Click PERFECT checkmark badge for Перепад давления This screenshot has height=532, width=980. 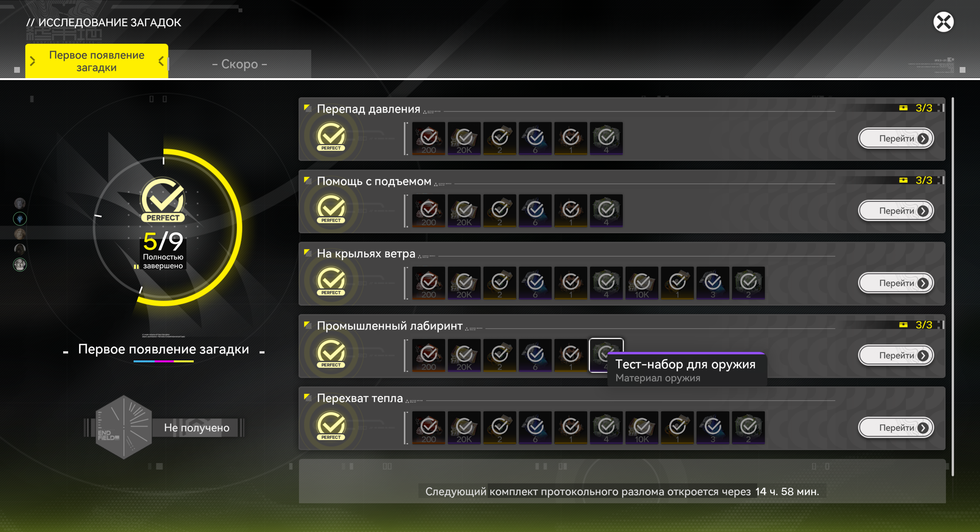tap(331, 137)
